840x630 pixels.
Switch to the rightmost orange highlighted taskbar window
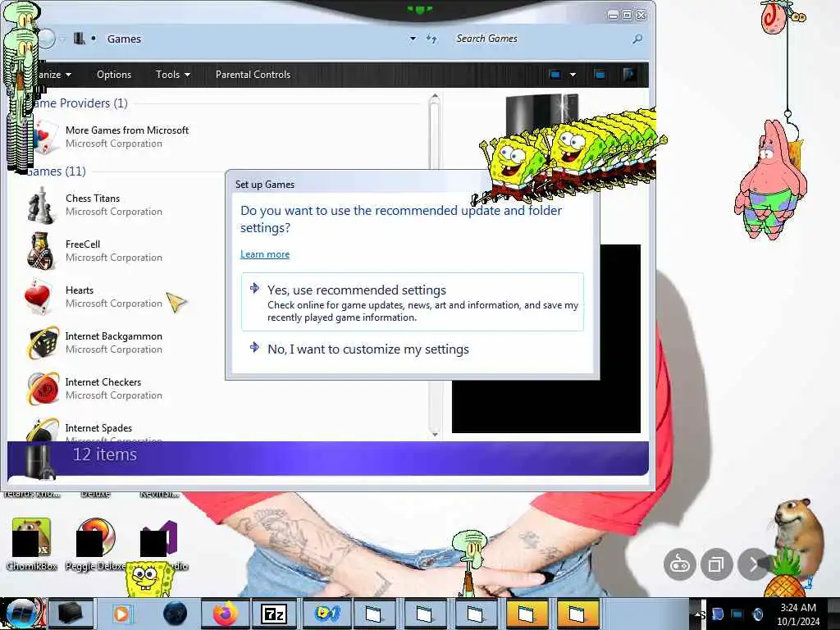[x=577, y=614]
